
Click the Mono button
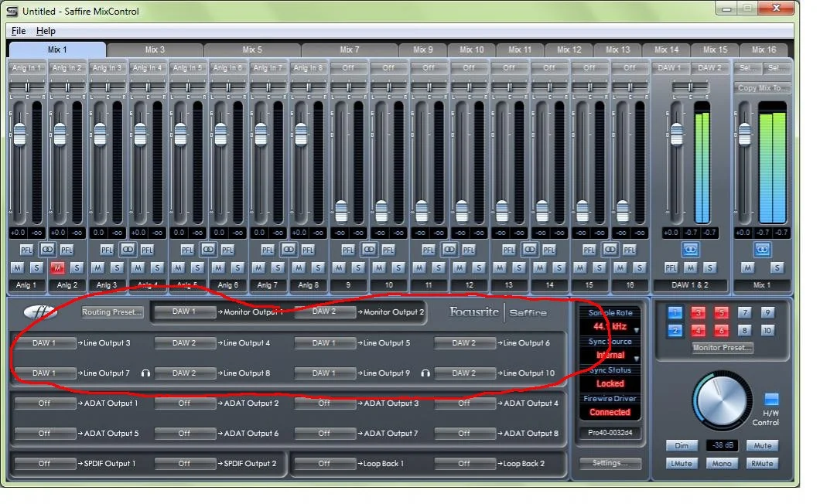click(x=722, y=464)
